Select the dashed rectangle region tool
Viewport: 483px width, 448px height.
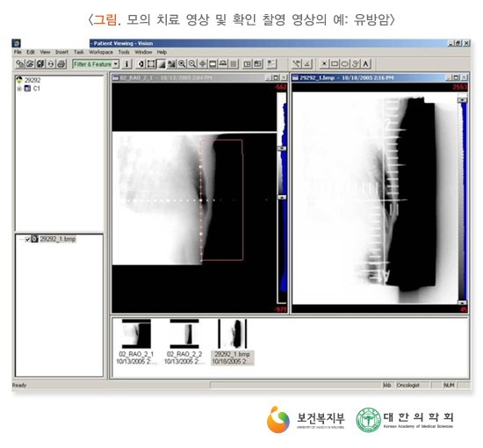pyautogui.click(x=151, y=64)
